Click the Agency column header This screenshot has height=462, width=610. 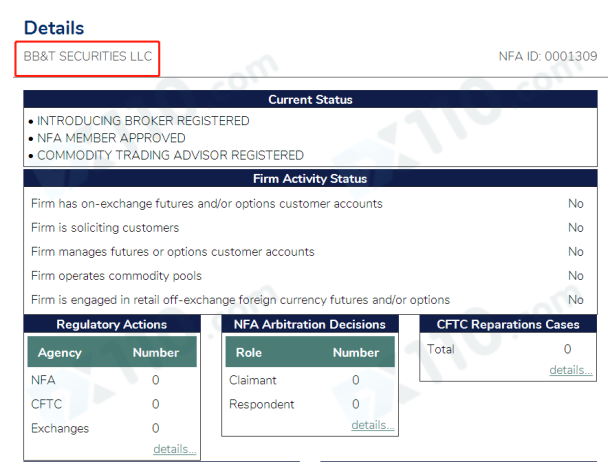[60, 353]
